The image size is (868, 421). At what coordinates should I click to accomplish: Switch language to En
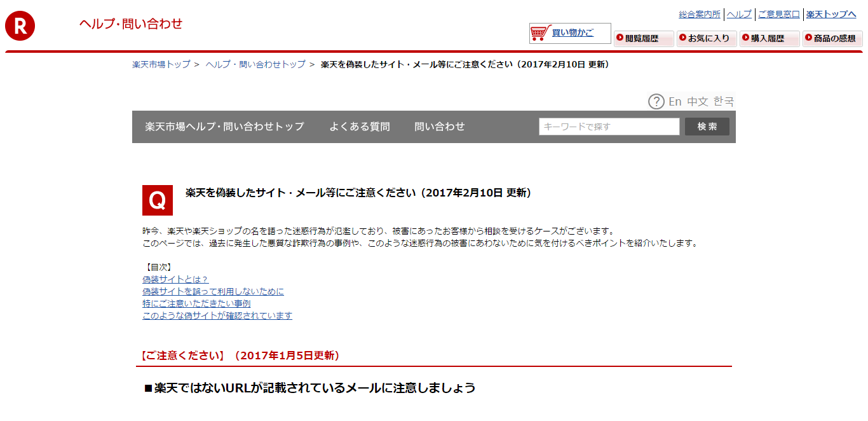pos(675,102)
